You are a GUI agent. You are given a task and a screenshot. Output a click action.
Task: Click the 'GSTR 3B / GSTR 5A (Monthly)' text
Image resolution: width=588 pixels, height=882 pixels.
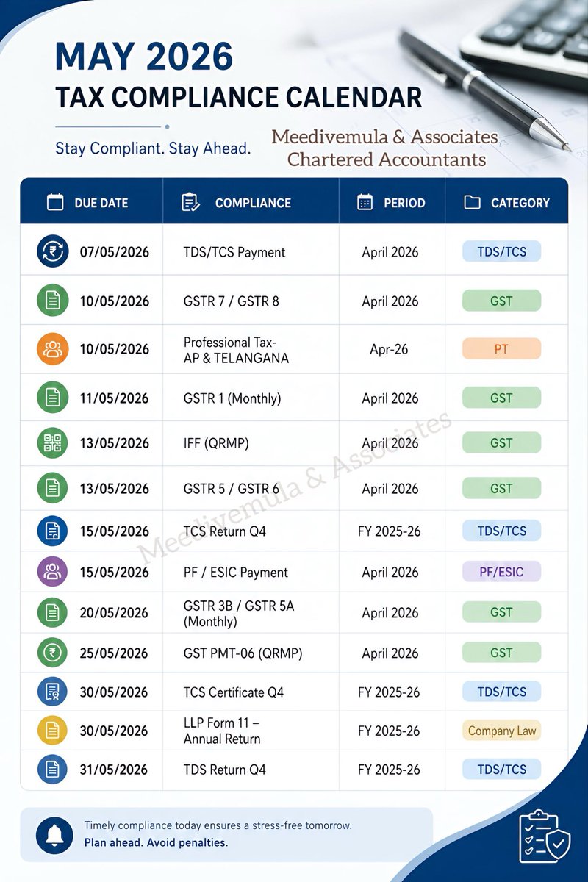[239, 614]
